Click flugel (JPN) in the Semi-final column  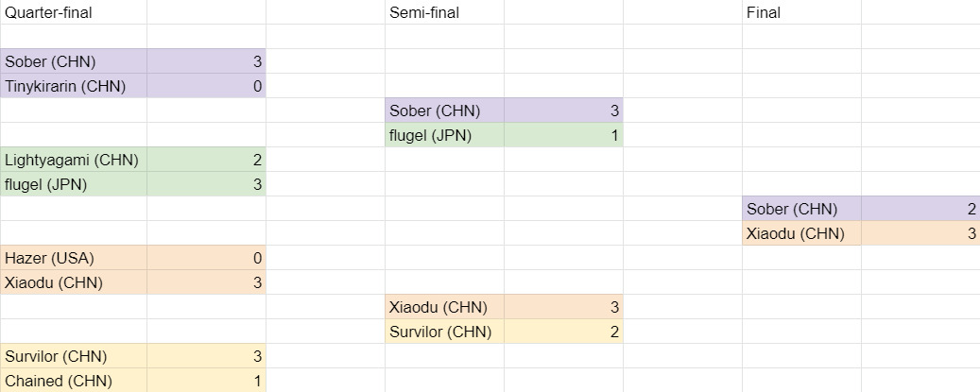point(430,135)
